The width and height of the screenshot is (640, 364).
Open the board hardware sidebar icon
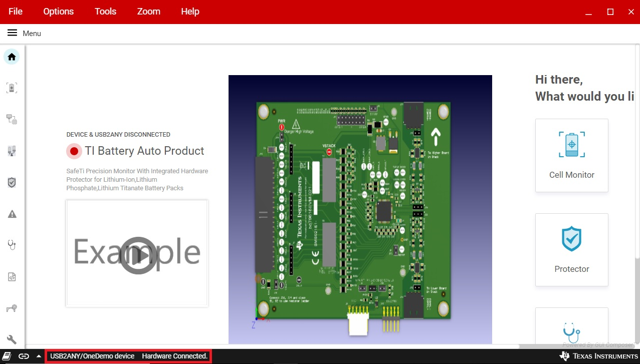click(12, 151)
